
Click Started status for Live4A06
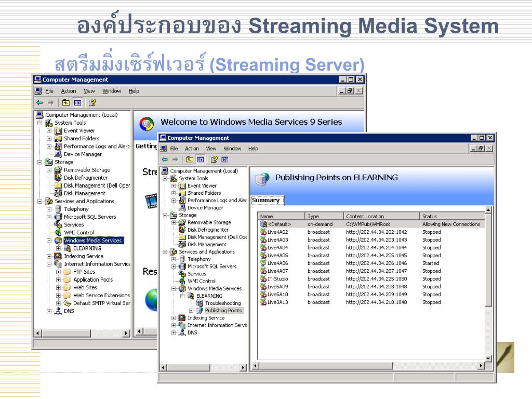(431, 263)
